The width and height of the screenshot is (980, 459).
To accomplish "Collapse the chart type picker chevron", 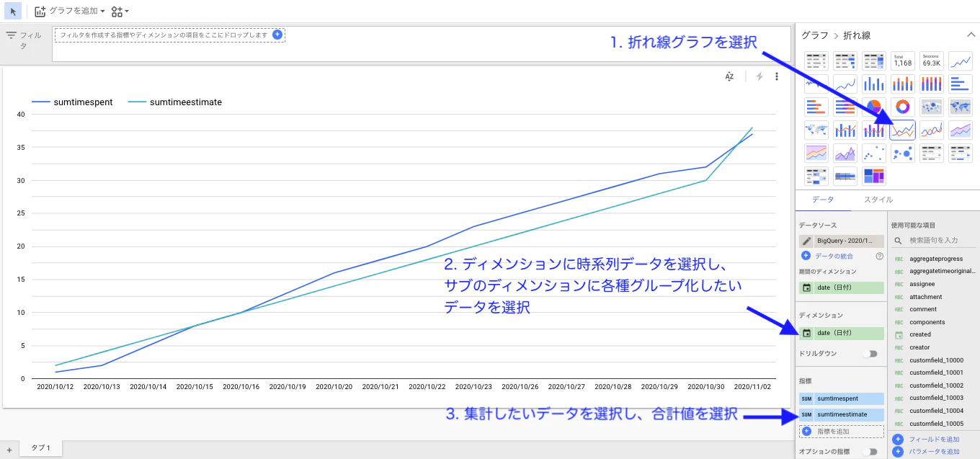I will 970,35.
